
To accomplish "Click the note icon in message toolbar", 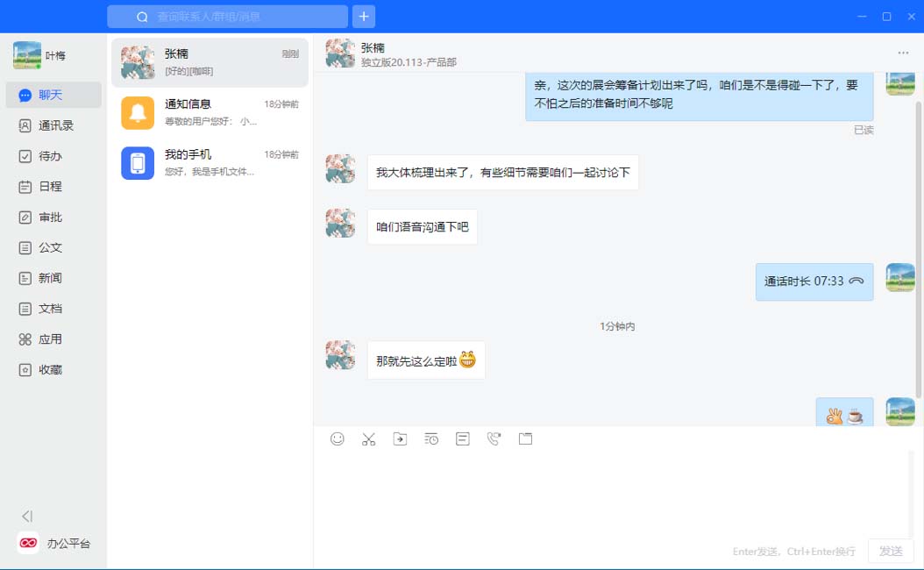I will (463, 439).
